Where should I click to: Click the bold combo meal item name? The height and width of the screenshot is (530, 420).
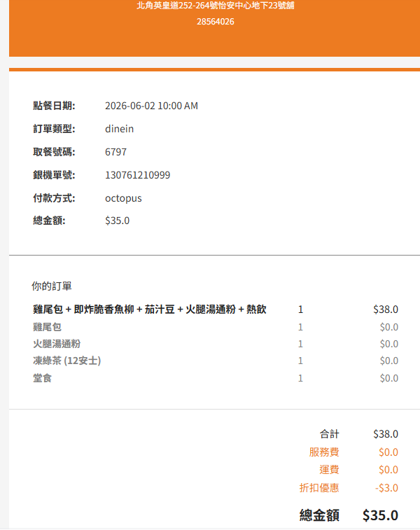click(x=150, y=309)
